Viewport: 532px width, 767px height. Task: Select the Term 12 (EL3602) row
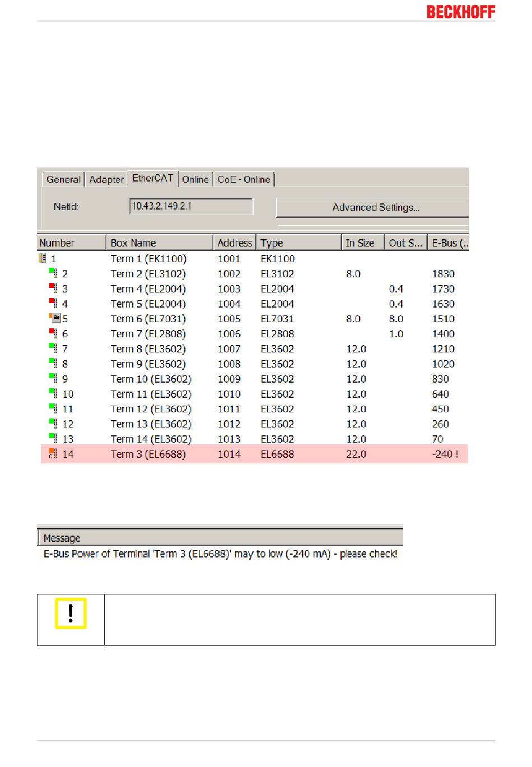click(254, 409)
